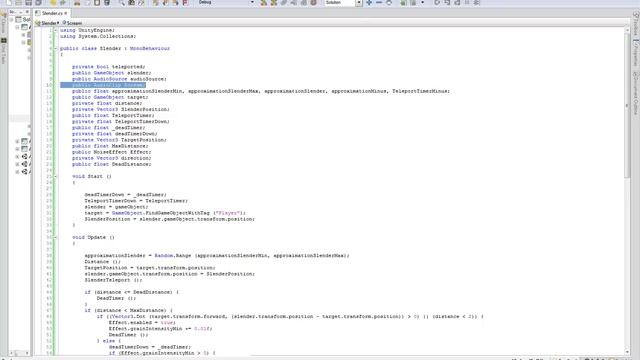Expand the collapsed project node under Solution
This screenshot has height=360, width=640.
tap(17, 141)
